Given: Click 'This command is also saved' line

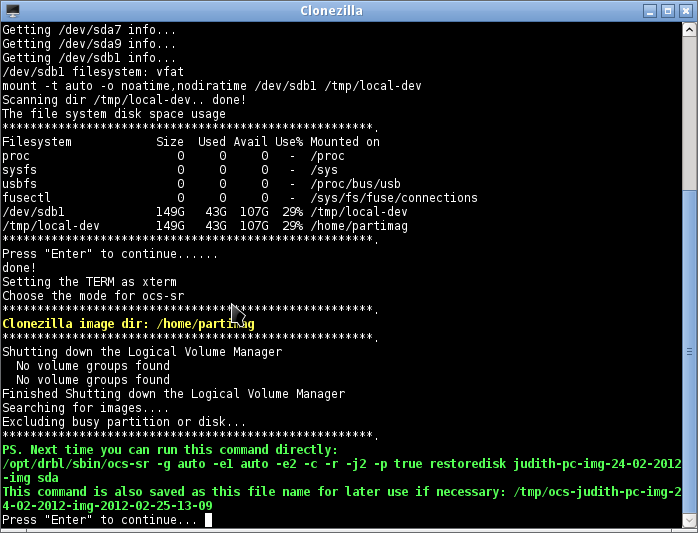Looking at the screenshot, I should coord(342,492).
